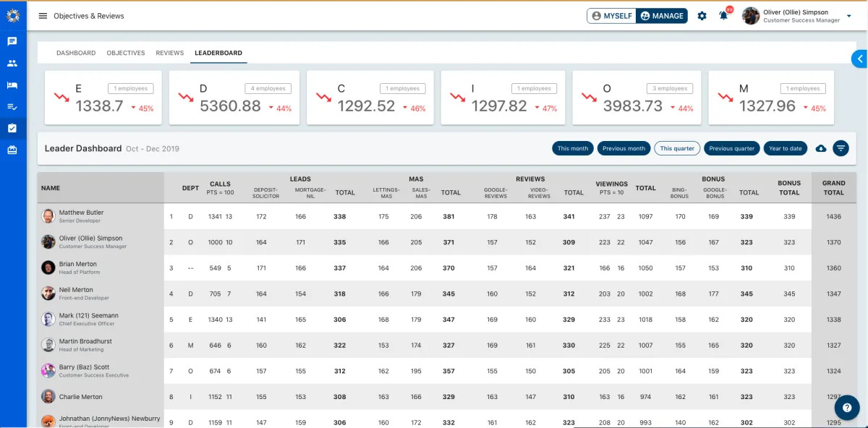868x428 pixels.
Task: Open the chat messages sidebar icon
Action: pos(12,41)
